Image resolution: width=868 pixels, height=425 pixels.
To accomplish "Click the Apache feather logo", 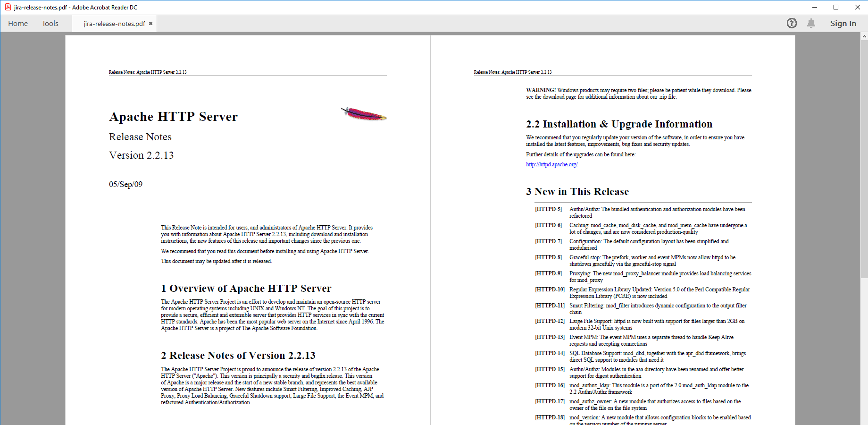I will click(x=364, y=114).
